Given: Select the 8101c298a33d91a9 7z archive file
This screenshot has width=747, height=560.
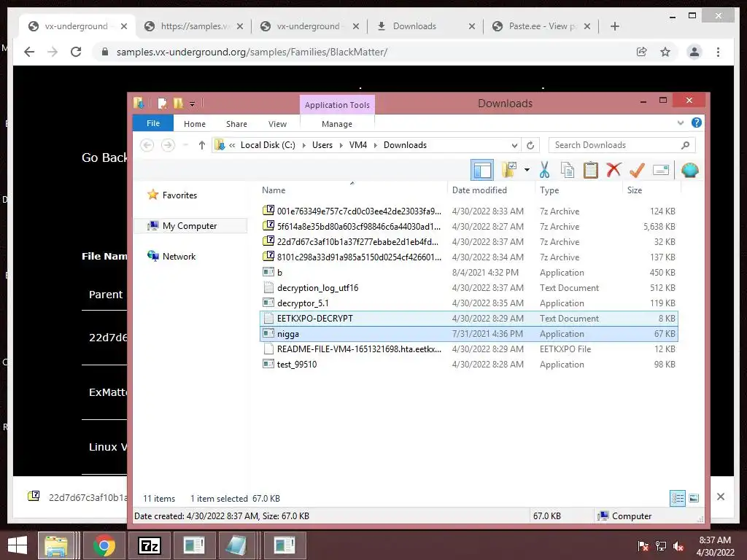Looking at the screenshot, I should pyautogui.click(x=469, y=257).
